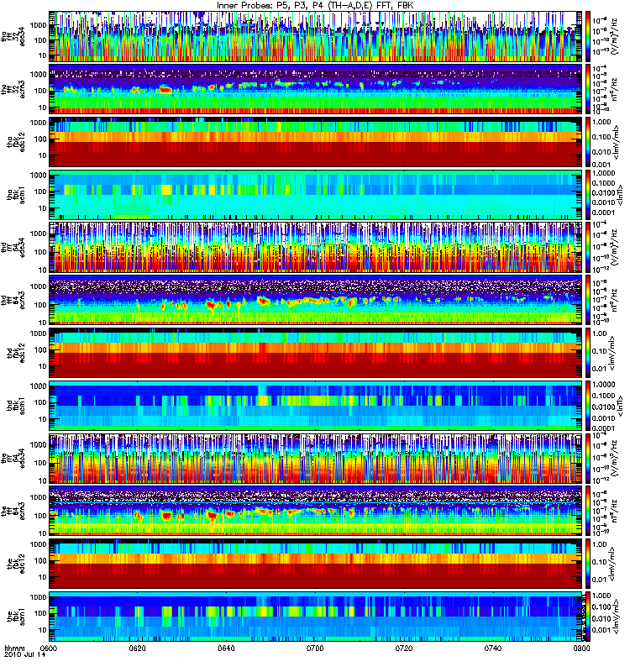Click the "tha fbk edc12" y-axis label
The width and height of the screenshot is (630, 672).
point(16,142)
